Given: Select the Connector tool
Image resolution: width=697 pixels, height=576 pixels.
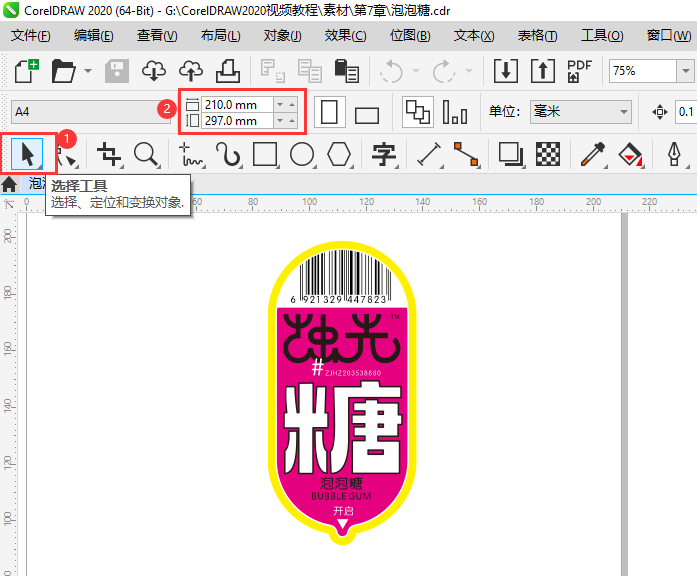Looking at the screenshot, I should point(466,154).
